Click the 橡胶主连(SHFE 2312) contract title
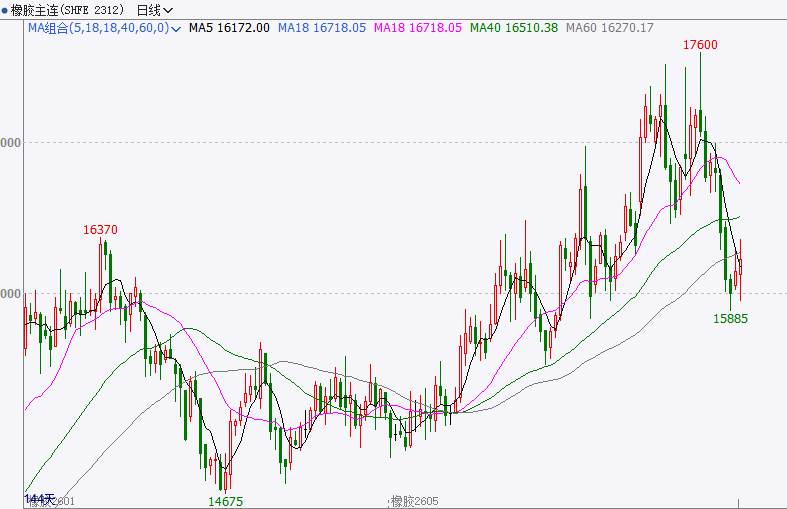 coord(65,10)
